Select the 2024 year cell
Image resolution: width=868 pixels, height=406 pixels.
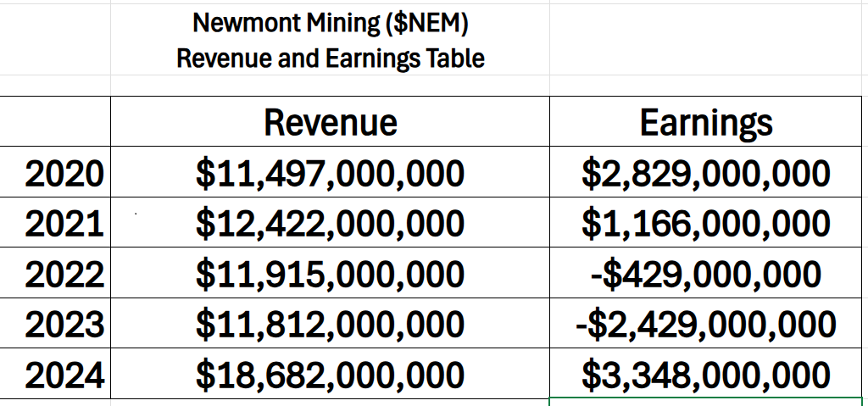tap(55, 373)
